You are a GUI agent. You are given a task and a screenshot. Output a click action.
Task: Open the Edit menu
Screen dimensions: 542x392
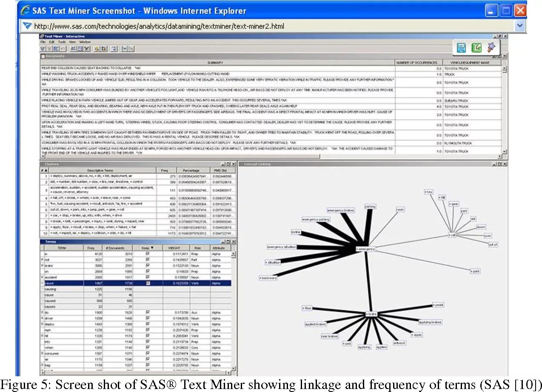(x=51, y=42)
